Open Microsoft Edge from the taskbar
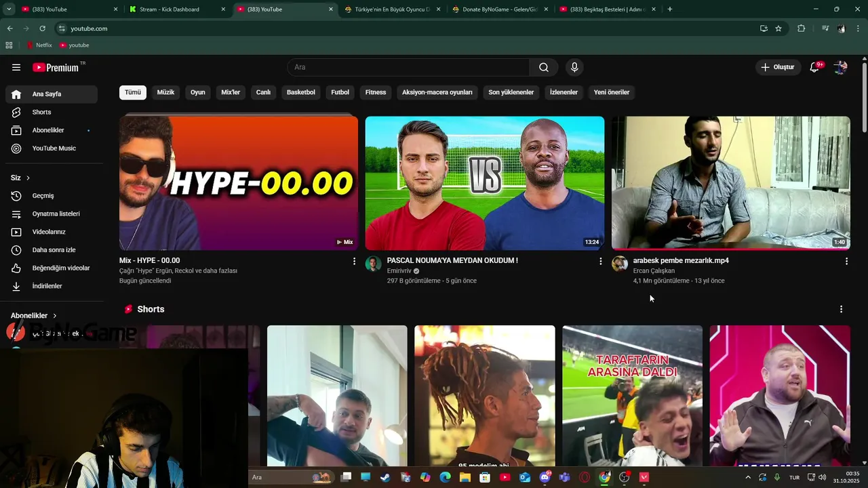 (445, 477)
